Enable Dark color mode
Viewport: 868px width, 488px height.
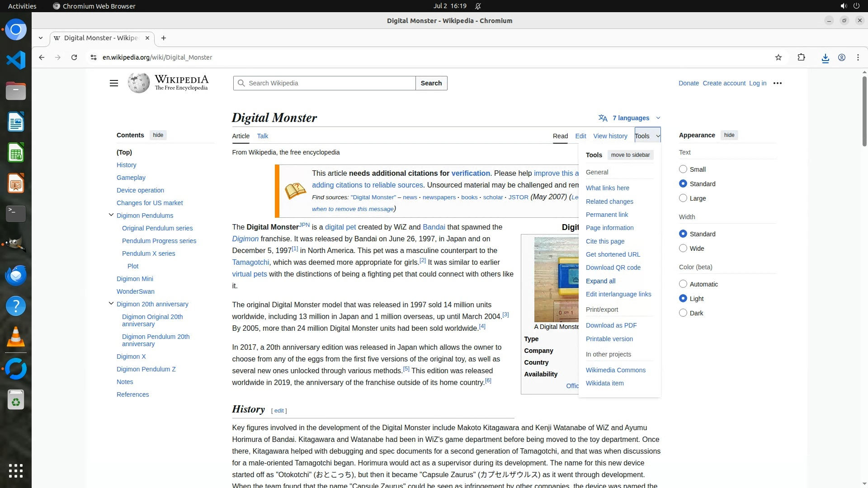tap(683, 313)
